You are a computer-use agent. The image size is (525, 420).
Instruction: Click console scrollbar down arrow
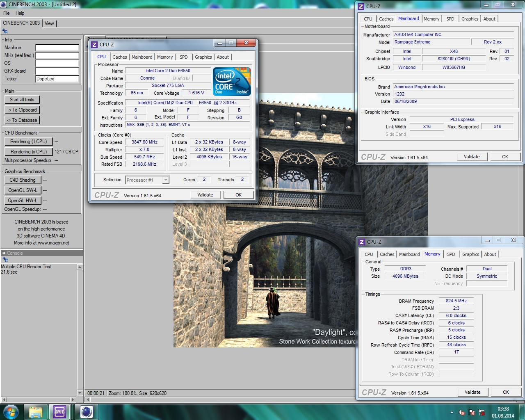pos(80,393)
